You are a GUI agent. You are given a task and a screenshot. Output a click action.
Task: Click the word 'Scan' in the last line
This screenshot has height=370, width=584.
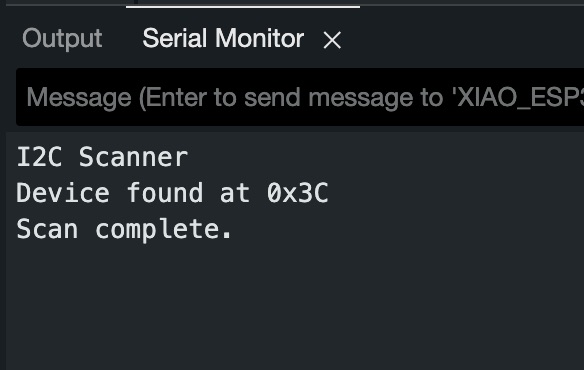47,229
